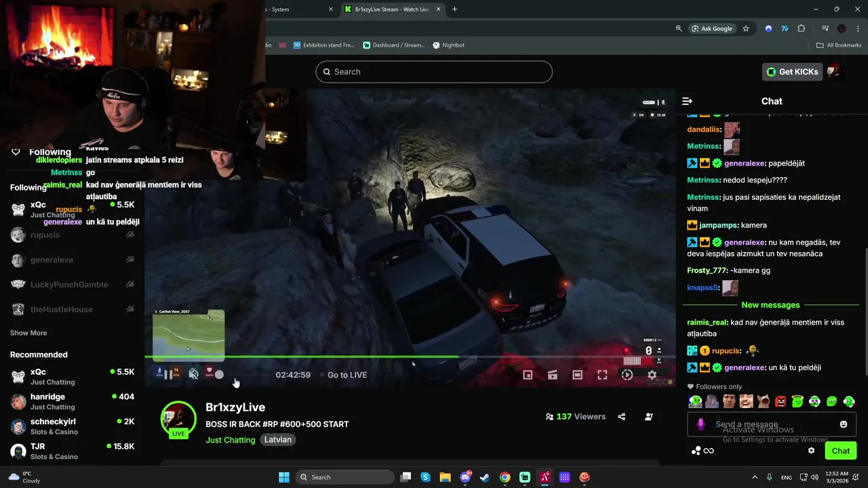Open TJR recommended channel
Viewport: 868px width, 488px height.
point(72,451)
